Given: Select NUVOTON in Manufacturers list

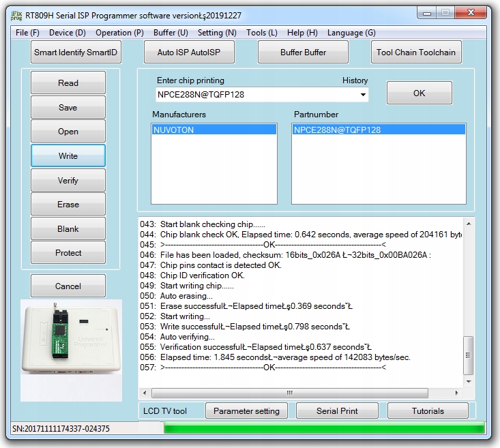Looking at the screenshot, I should (x=214, y=130).
